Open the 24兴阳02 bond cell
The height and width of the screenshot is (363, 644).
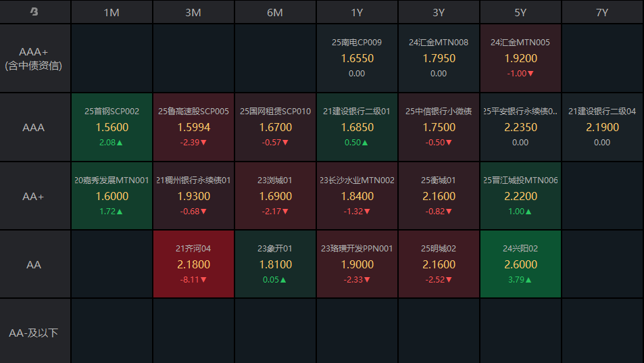click(520, 264)
